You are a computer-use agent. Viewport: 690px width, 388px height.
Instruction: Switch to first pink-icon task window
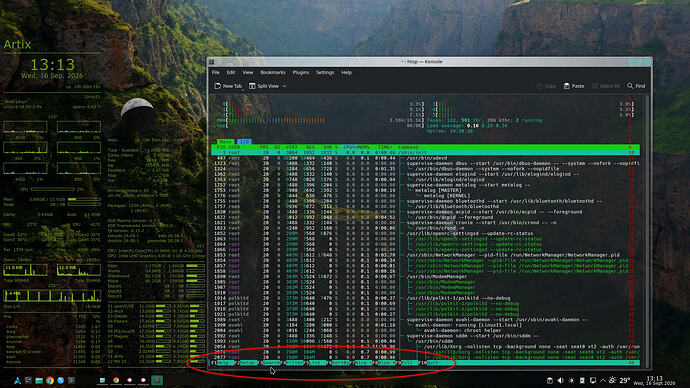click(129, 381)
